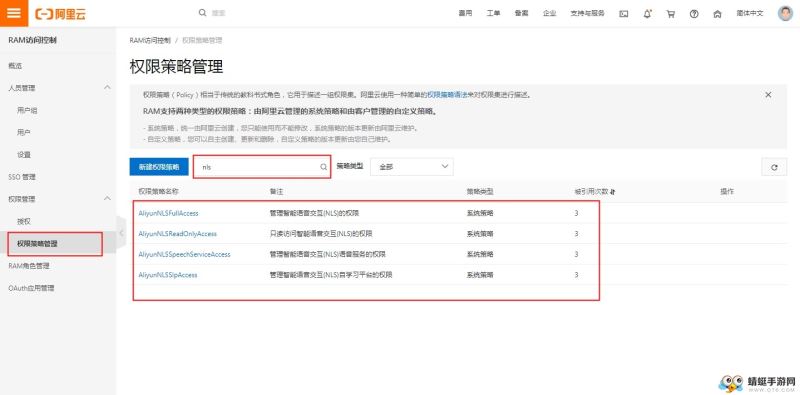Open the AliyunNLSSlpAccess policy

click(x=168, y=275)
